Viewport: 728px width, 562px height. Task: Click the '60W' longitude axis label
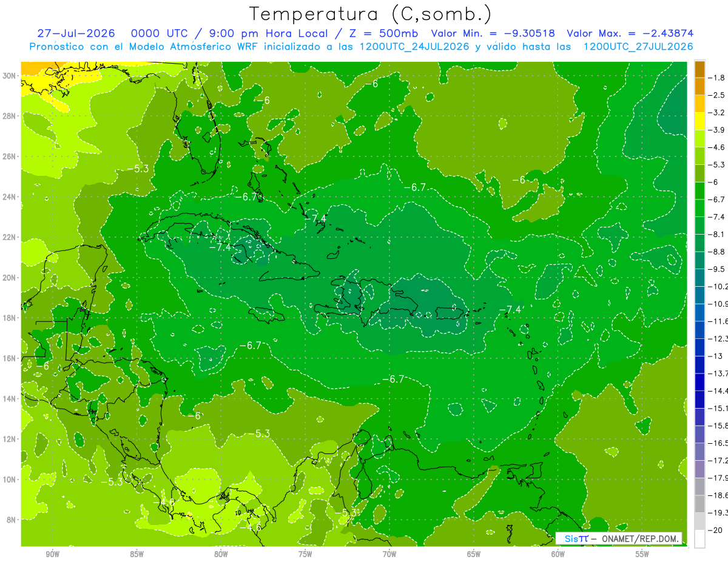558,554
